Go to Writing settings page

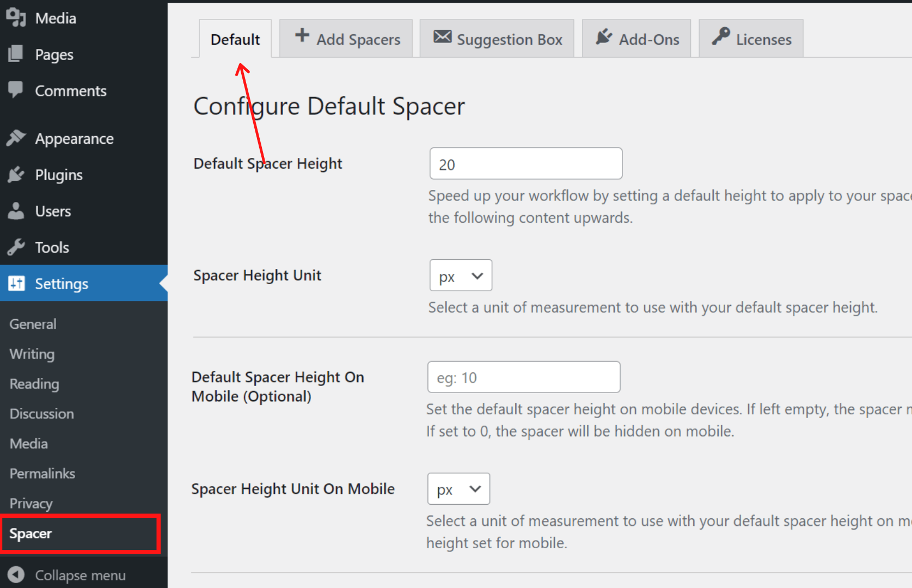point(32,354)
